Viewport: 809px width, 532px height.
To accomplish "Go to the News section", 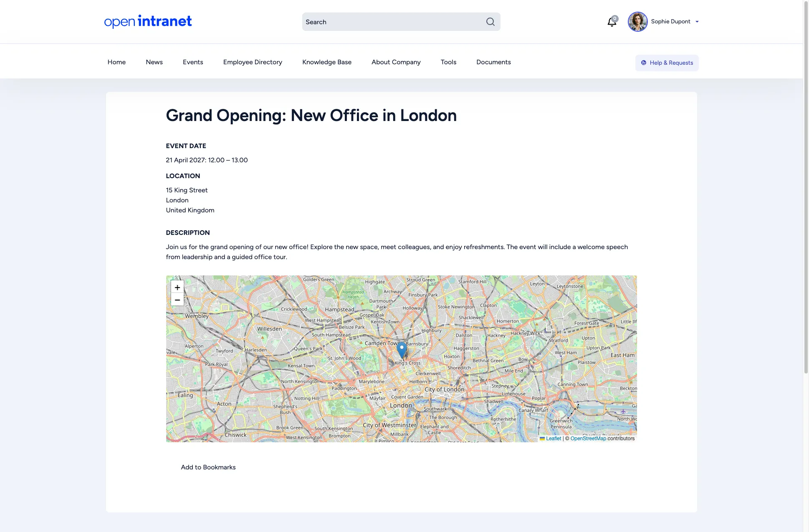I will click(154, 62).
